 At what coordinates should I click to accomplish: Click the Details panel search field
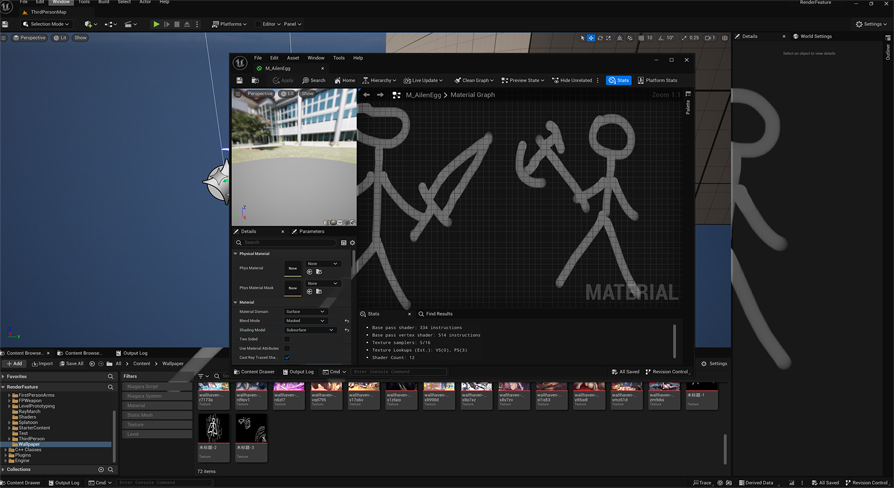[x=288, y=242]
